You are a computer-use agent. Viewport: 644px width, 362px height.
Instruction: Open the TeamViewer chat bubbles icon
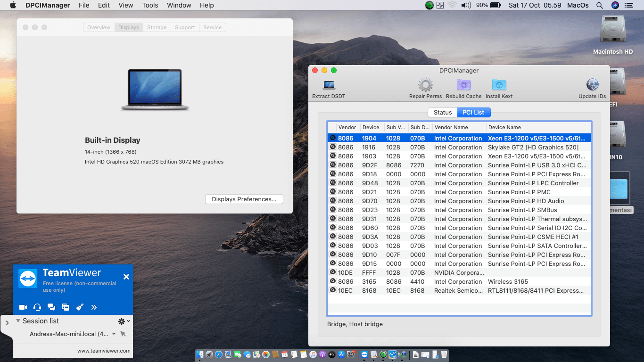[51, 307]
